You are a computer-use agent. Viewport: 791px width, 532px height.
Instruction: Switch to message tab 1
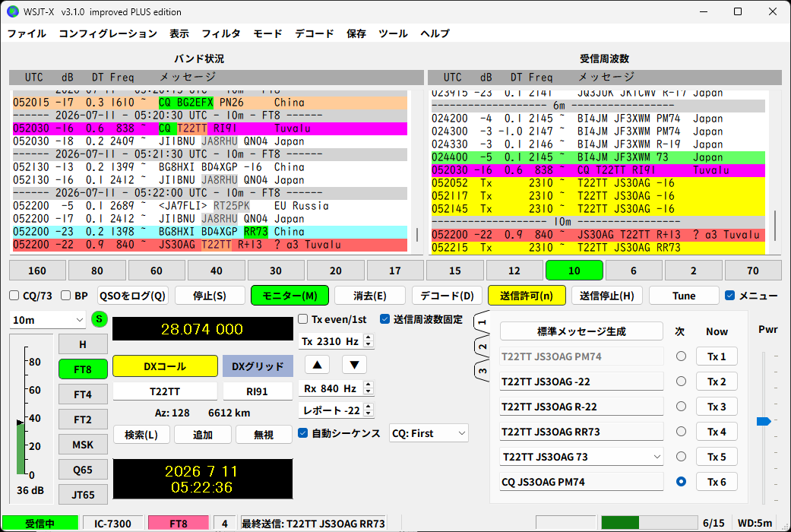coord(482,322)
